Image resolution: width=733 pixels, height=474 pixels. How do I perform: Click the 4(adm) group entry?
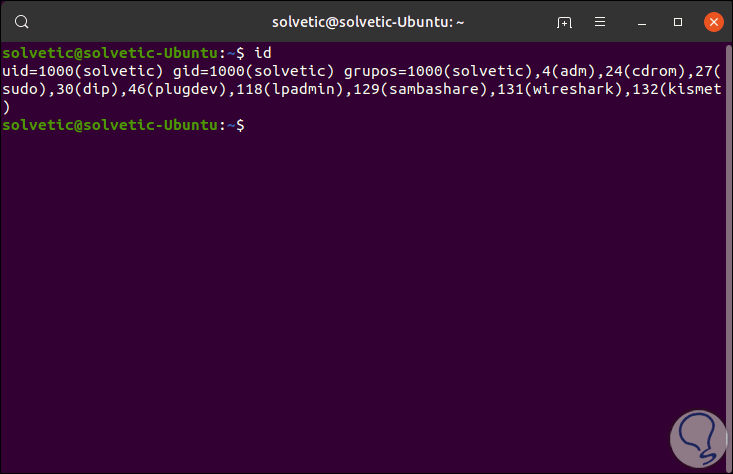point(569,71)
